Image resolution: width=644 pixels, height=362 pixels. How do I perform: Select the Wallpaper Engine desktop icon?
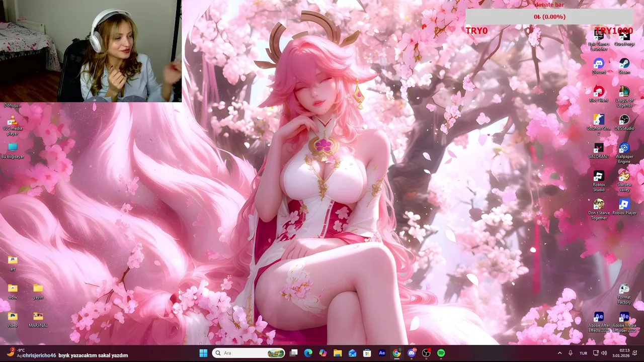pos(624,153)
